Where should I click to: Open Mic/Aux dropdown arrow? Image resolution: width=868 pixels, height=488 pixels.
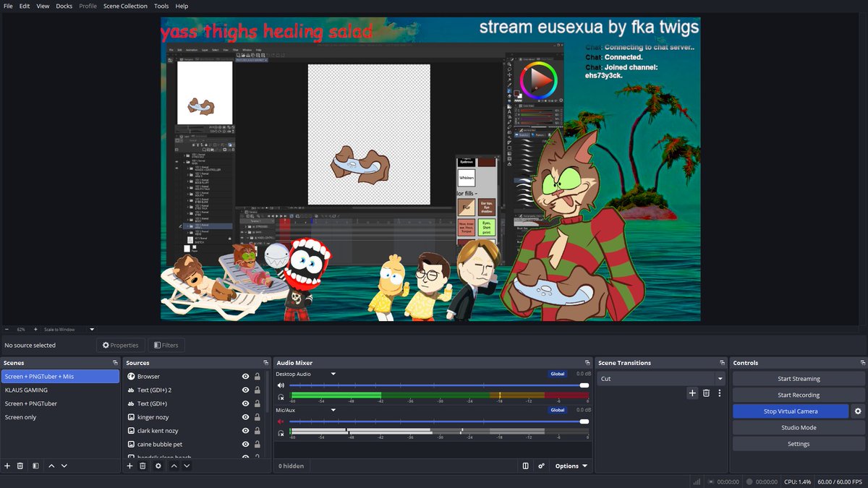[x=333, y=410]
